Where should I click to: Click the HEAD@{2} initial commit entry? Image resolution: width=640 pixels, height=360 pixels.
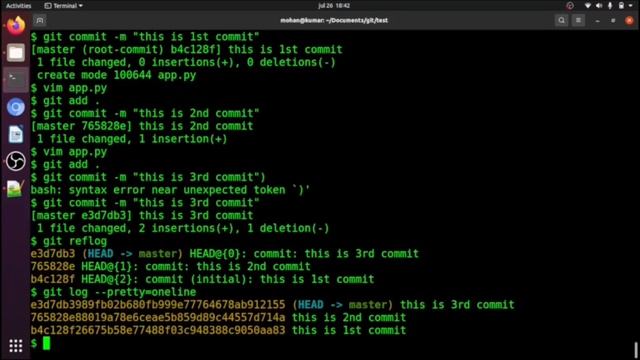click(202, 279)
